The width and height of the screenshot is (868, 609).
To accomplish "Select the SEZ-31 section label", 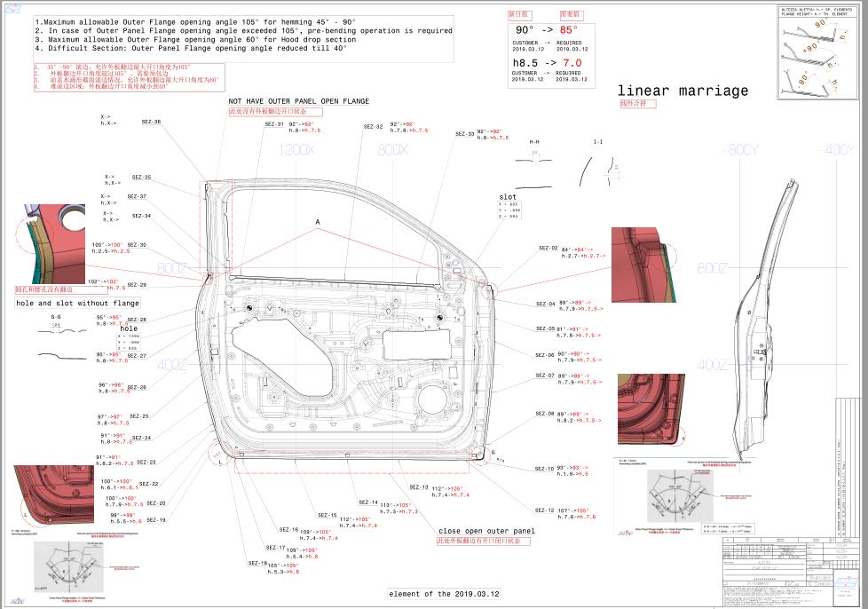I will click(274, 125).
